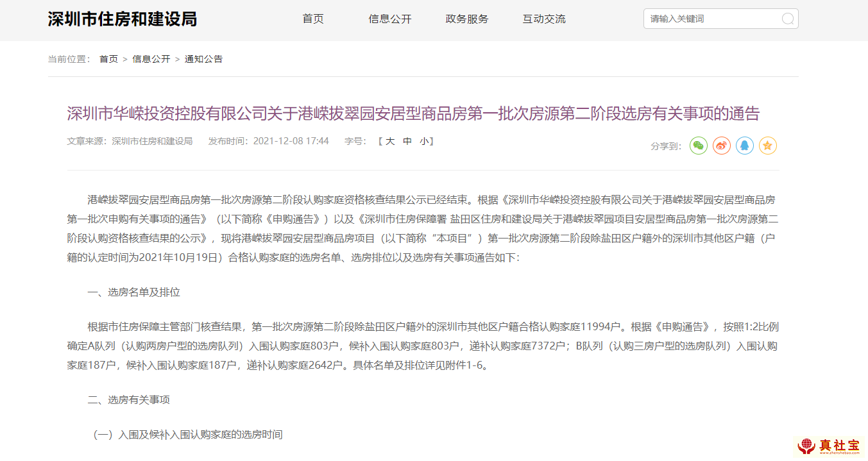Click the 深圳市住房和建设局 site logo
This screenshot has width=868, height=461.
(x=123, y=19)
